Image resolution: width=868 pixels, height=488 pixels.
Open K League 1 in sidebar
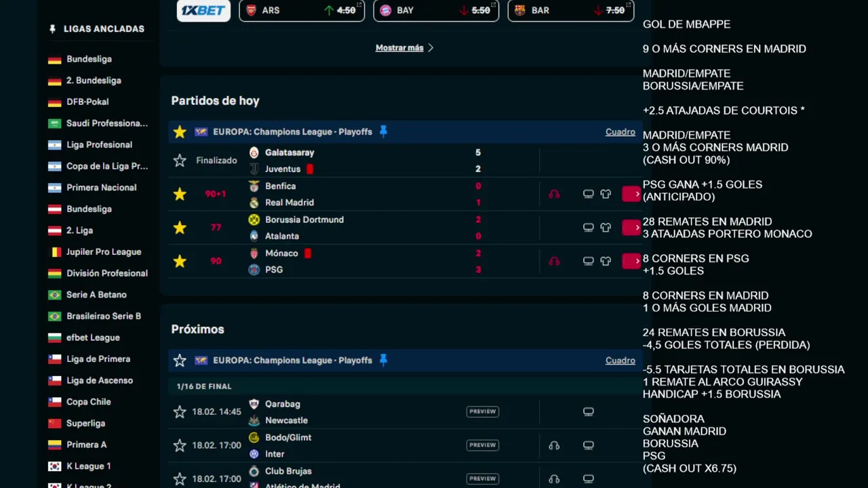88,466
